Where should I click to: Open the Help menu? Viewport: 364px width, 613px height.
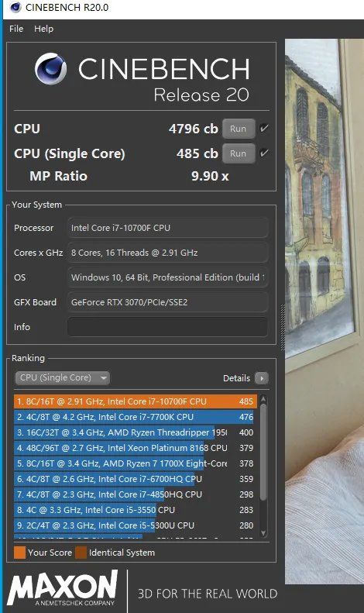click(x=43, y=29)
